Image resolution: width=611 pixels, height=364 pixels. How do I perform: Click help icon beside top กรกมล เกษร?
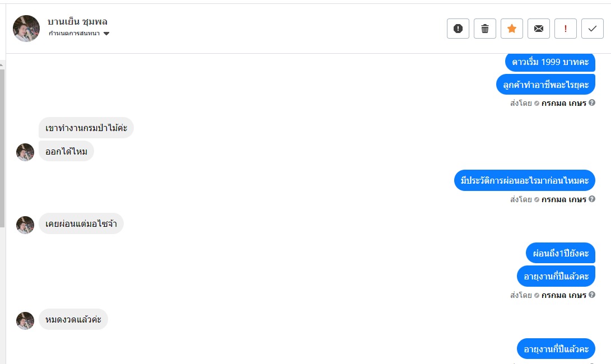(592, 103)
